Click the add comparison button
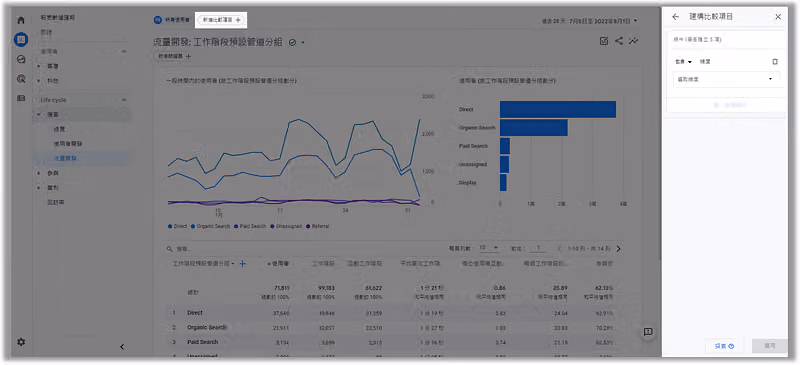The height and width of the screenshot is (365, 800). point(222,19)
